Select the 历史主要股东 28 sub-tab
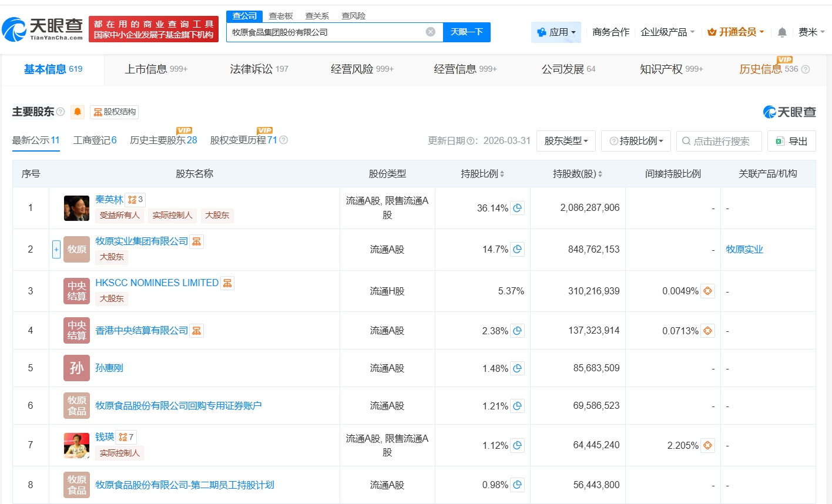Image resolution: width=832 pixels, height=504 pixels. (x=163, y=140)
